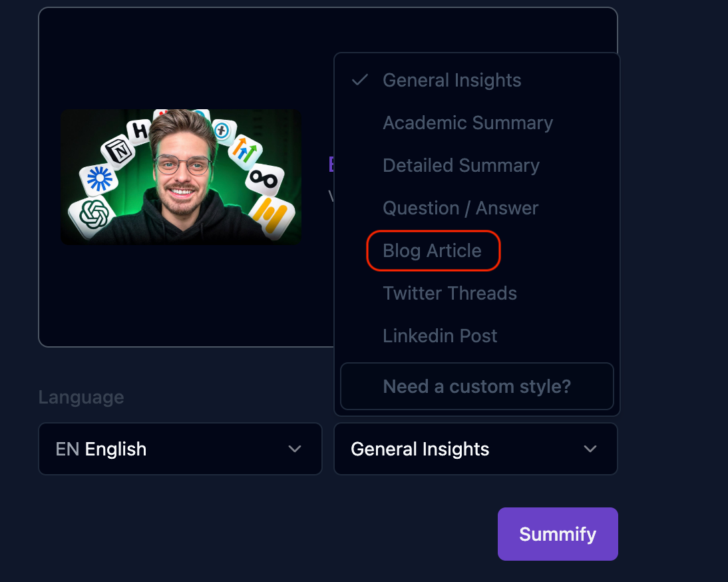Click the H logo in the thumbnail

click(x=139, y=131)
